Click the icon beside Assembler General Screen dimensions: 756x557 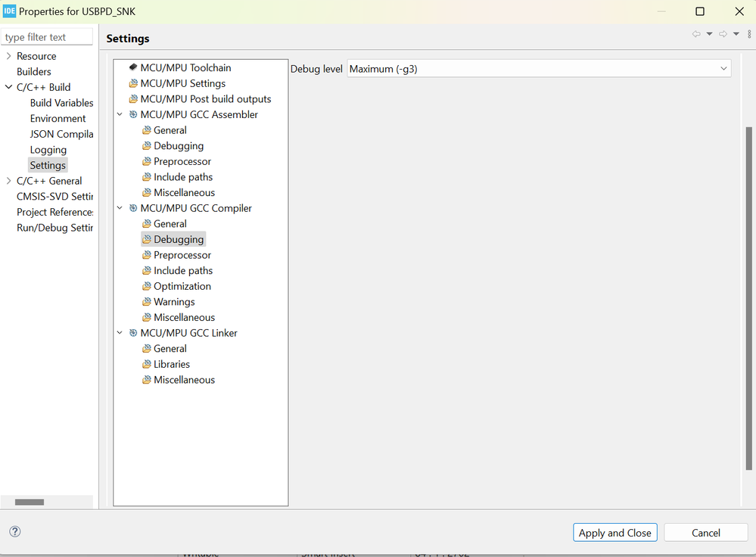point(147,130)
